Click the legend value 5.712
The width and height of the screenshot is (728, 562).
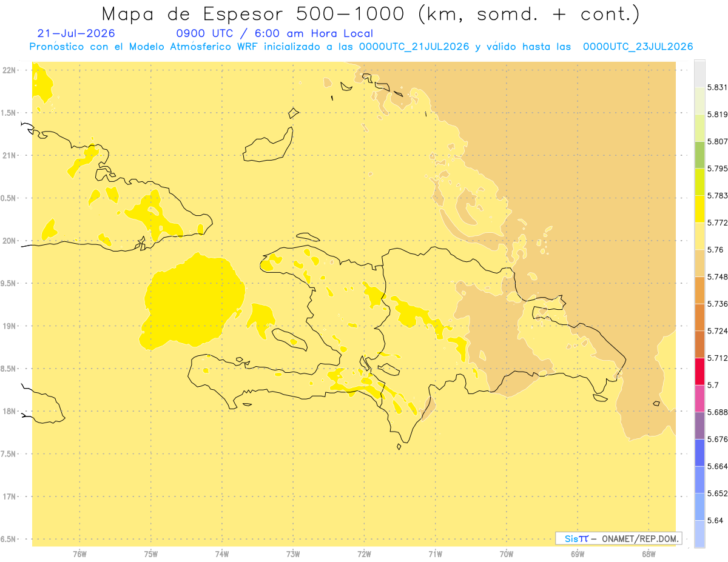pos(717,358)
